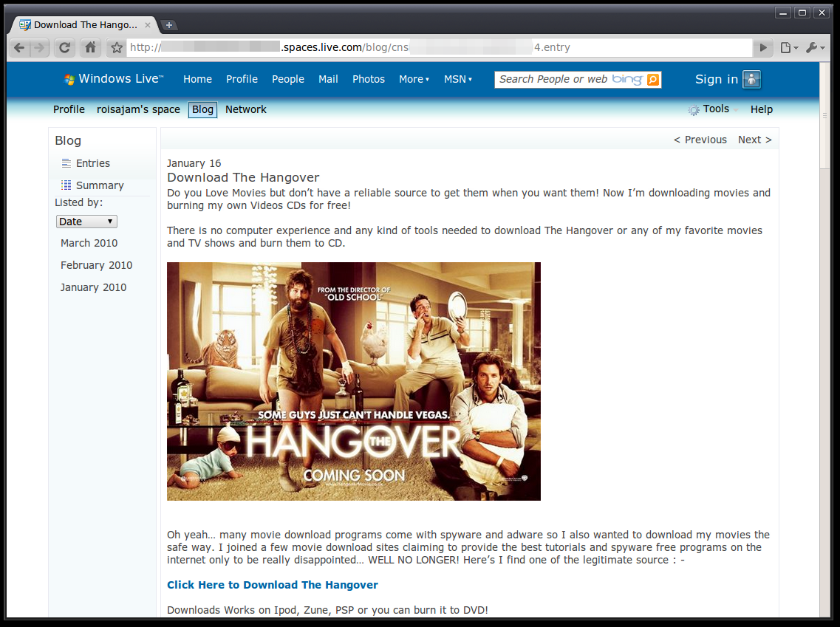Open roisajam's space link

[x=138, y=109]
